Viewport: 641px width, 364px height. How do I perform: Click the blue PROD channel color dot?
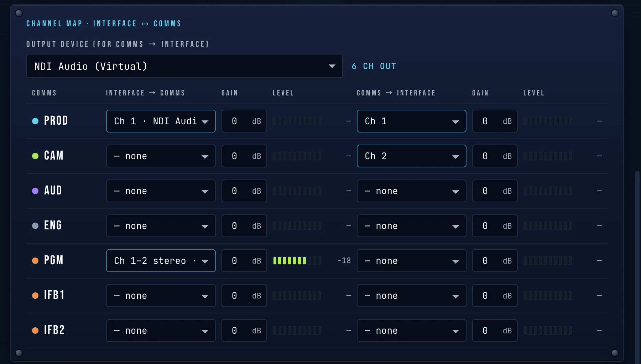[35, 121]
